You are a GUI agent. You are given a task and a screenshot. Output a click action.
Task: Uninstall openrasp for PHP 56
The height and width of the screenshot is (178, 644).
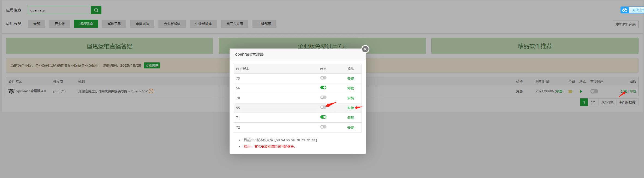pos(351,88)
